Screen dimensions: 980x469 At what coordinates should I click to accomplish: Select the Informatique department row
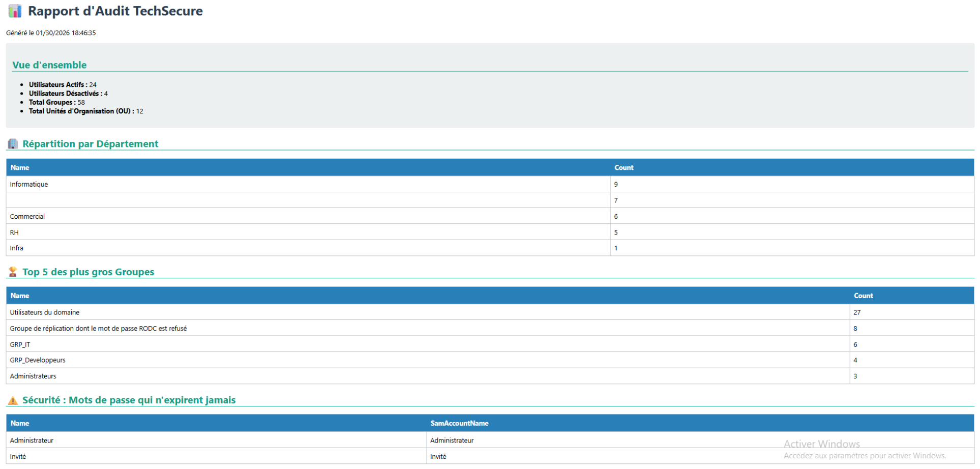[29, 184]
